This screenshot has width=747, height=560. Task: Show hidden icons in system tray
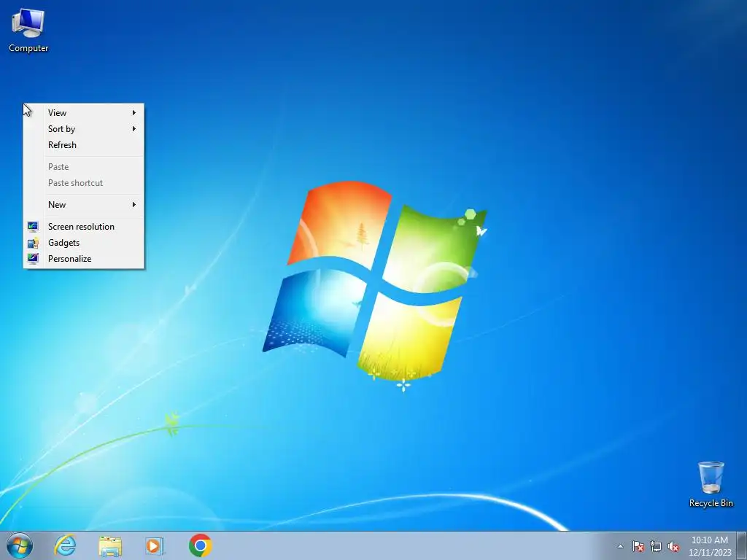[x=620, y=546]
